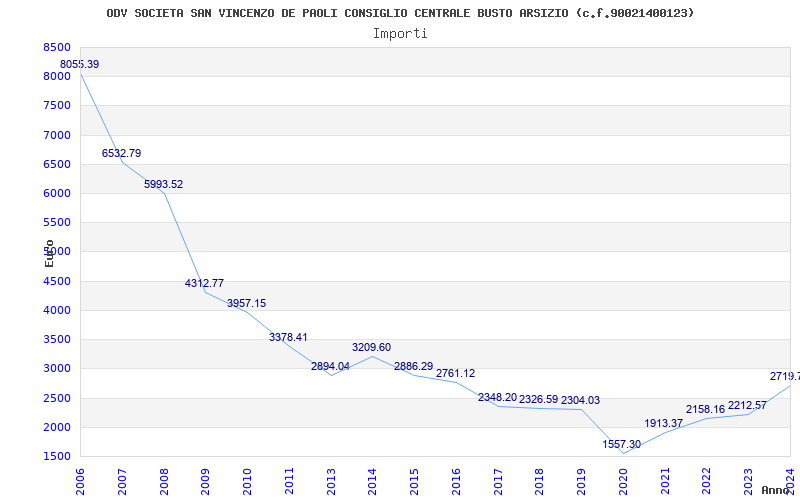Click y-axis value 6500

click(57, 164)
